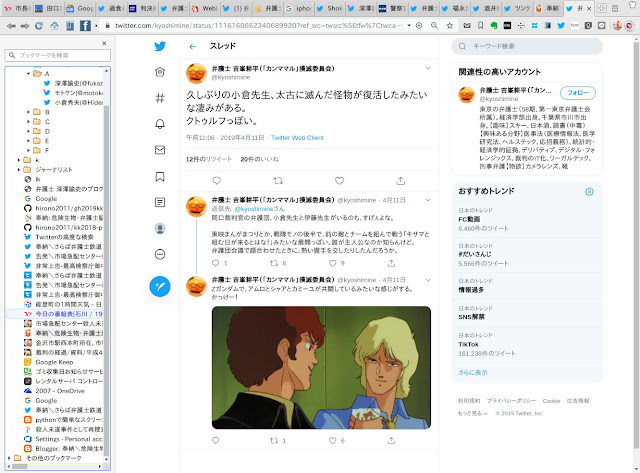Share the Gundam image tweet

(x=391, y=440)
